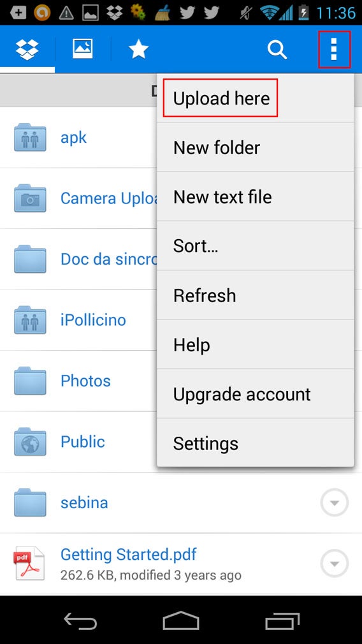The height and width of the screenshot is (644, 362).
Task: Click the Public folder globe icon
Action: click(30, 441)
